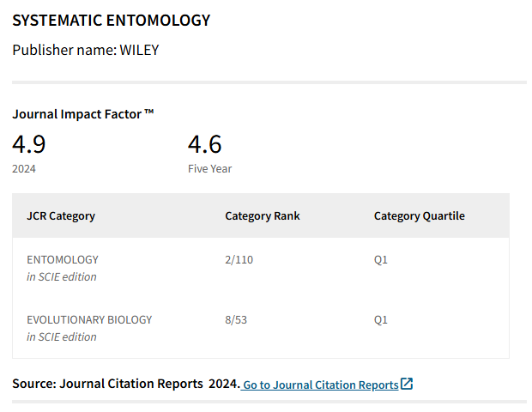Click the SYSTEMATIC ENTOMOLOGY journal title
Screen dimensions: 532x412
pos(111,20)
